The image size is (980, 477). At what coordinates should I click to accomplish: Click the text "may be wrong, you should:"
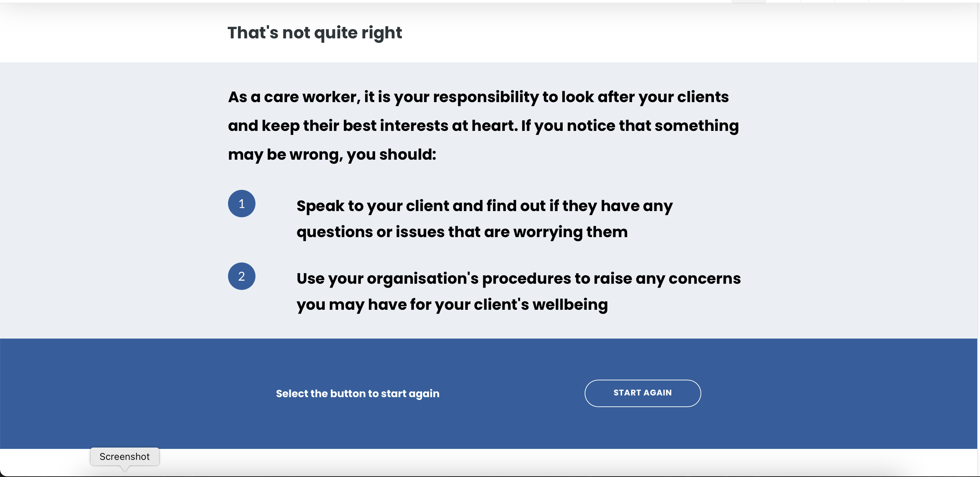332,155
